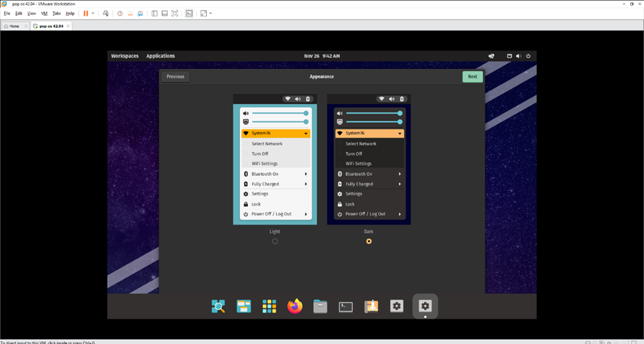
Task: Take a VM snapshot via clock icon
Action: click(x=120, y=13)
